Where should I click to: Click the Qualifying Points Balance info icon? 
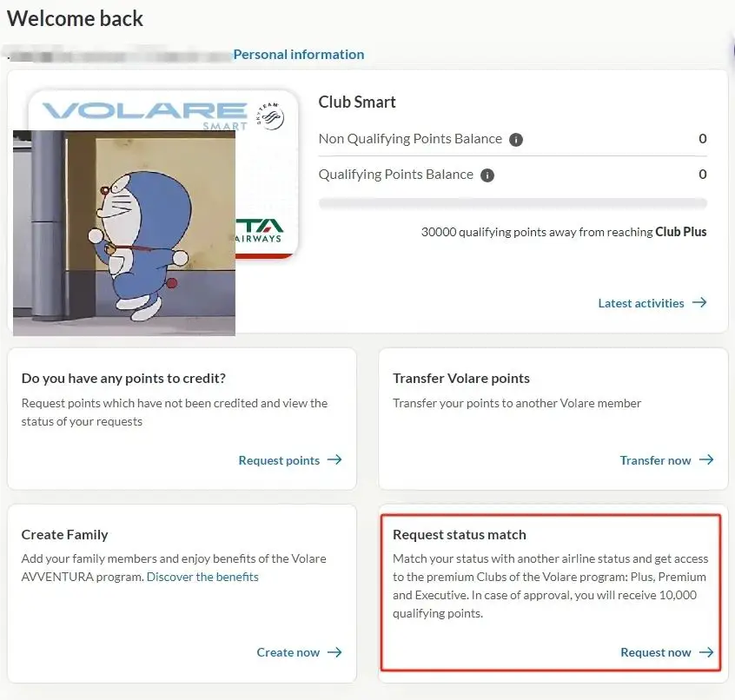coord(487,175)
